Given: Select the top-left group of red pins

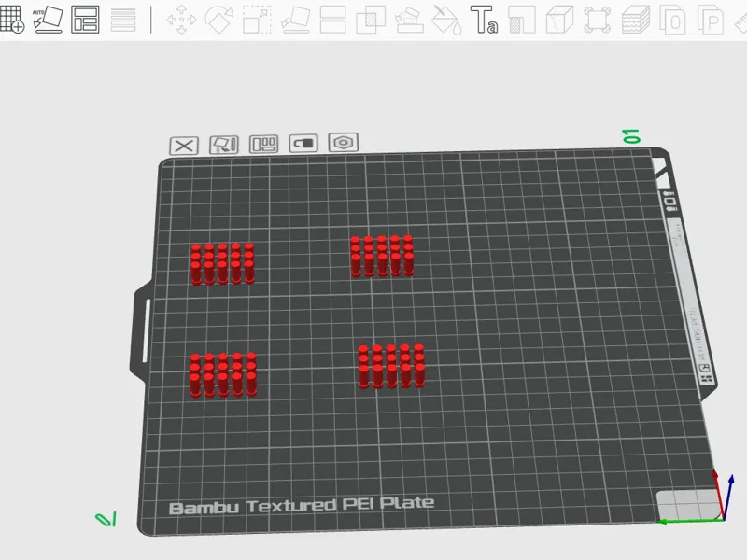Looking at the screenshot, I should (222, 263).
